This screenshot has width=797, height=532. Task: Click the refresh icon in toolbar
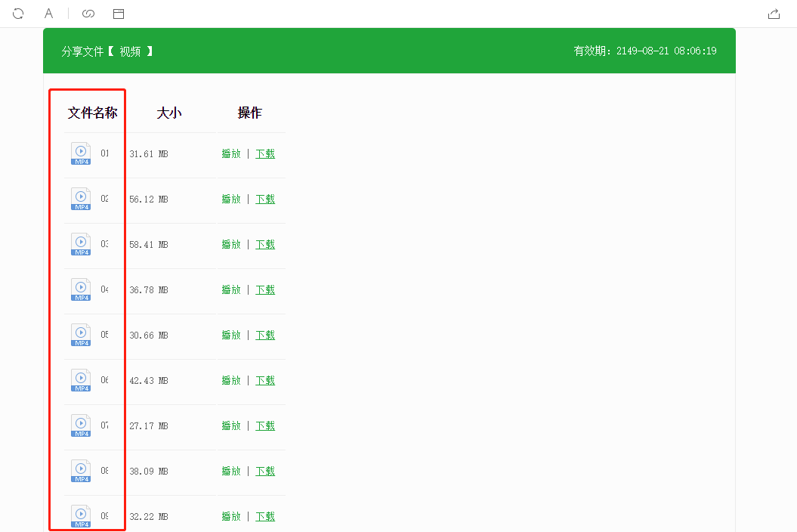click(18, 14)
